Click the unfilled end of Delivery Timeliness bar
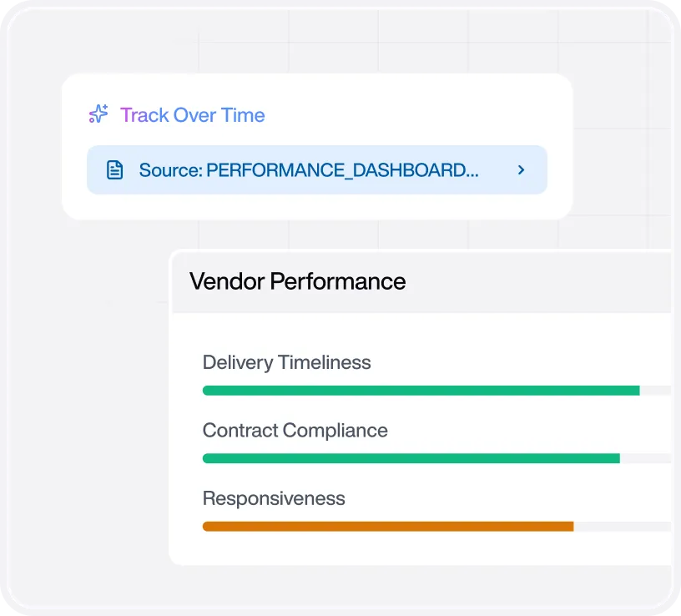The image size is (681, 616). (x=655, y=391)
